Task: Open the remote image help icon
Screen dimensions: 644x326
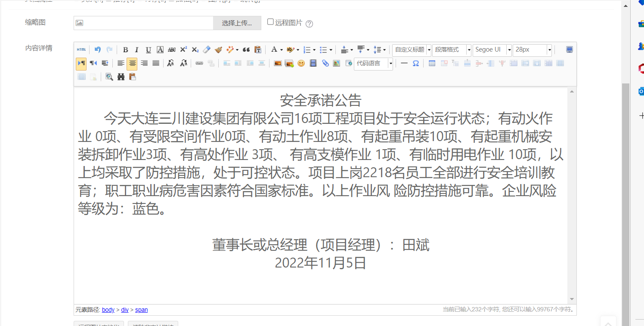Action: (309, 24)
